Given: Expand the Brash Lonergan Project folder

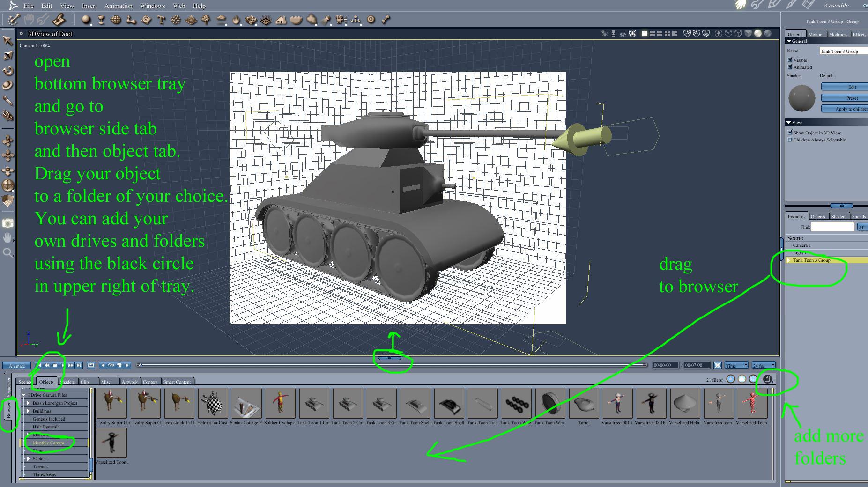Looking at the screenshot, I should [29, 403].
